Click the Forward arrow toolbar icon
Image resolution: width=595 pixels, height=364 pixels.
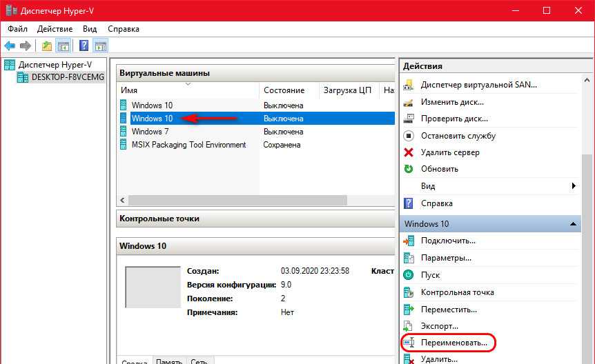click(x=26, y=46)
